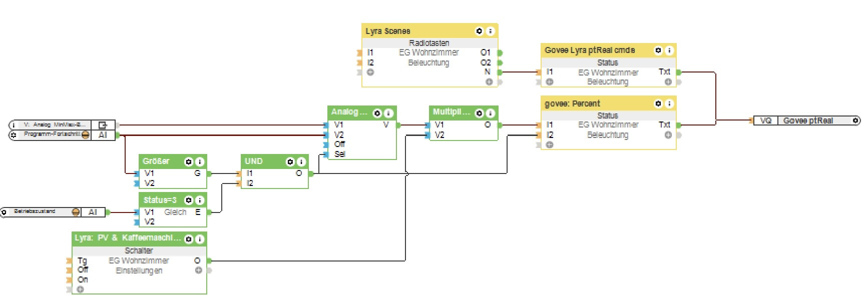
Task: Click the Schalter label in Lyra block
Action: point(139,250)
